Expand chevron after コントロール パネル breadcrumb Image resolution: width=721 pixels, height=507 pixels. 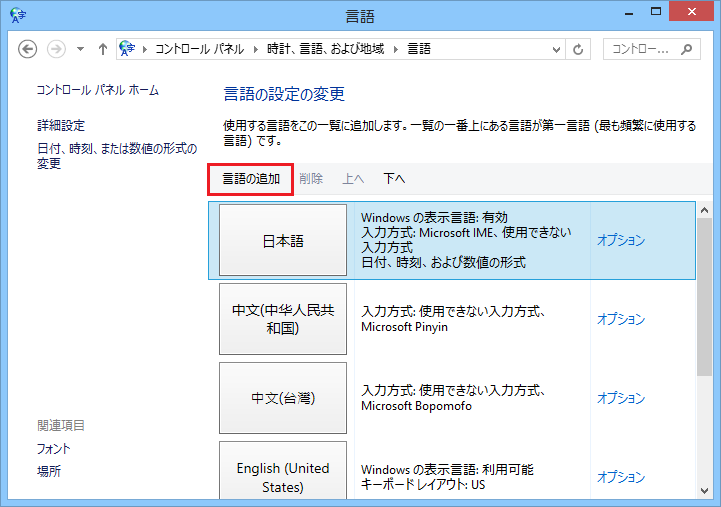(259, 49)
